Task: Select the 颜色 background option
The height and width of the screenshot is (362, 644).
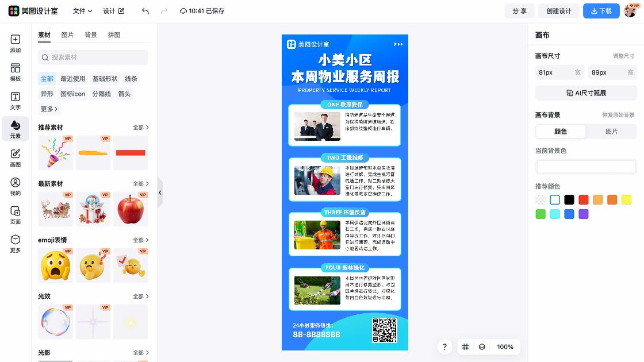Action: tap(561, 132)
